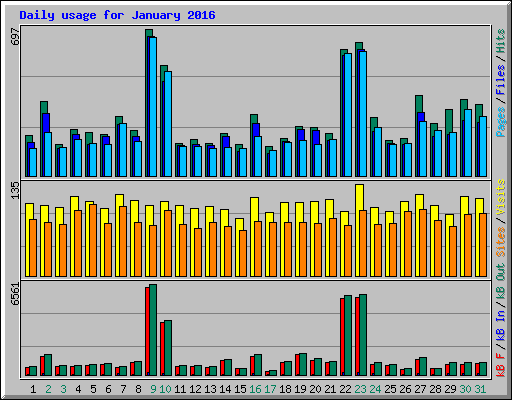
Task: Click the Hits legend label
Action: pyautogui.click(x=501, y=41)
